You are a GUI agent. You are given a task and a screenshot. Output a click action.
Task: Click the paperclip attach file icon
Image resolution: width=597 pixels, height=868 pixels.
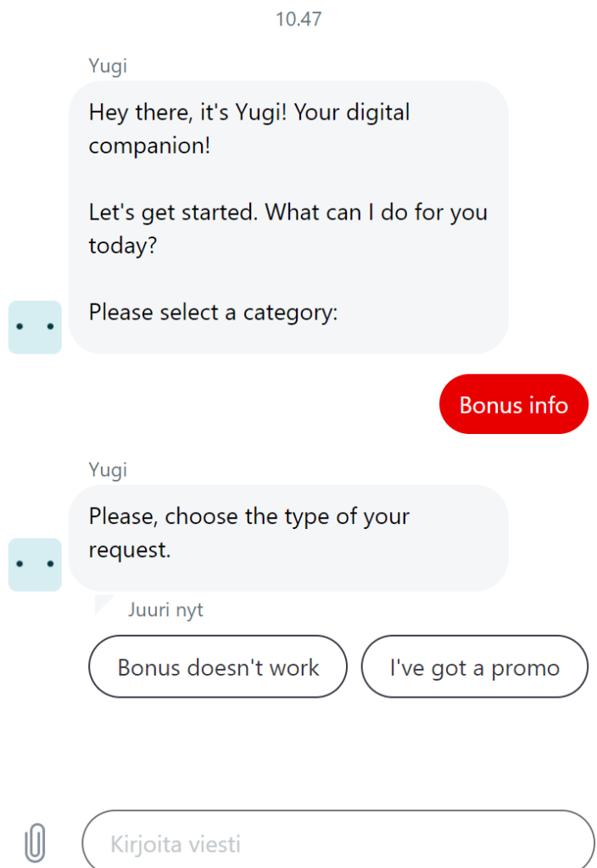pos(35,843)
